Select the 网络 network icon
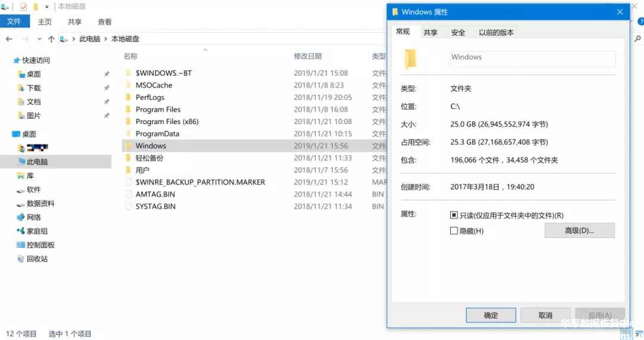The height and width of the screenshot is (340, 644). pos(21,217)
